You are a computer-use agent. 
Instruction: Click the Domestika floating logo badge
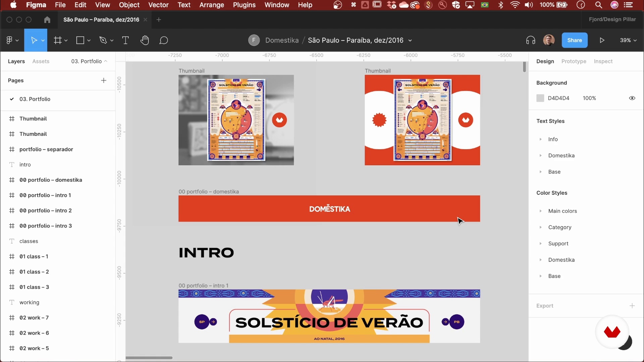(612, 332)
